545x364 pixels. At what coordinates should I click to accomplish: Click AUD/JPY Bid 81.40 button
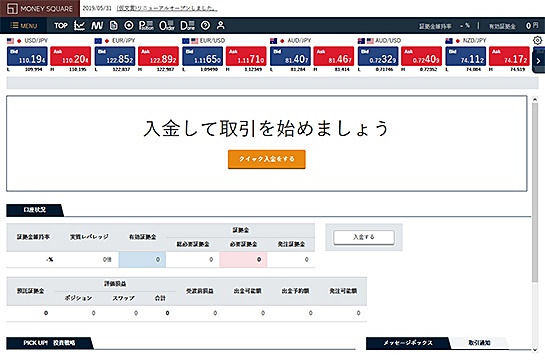coord(290,56)
